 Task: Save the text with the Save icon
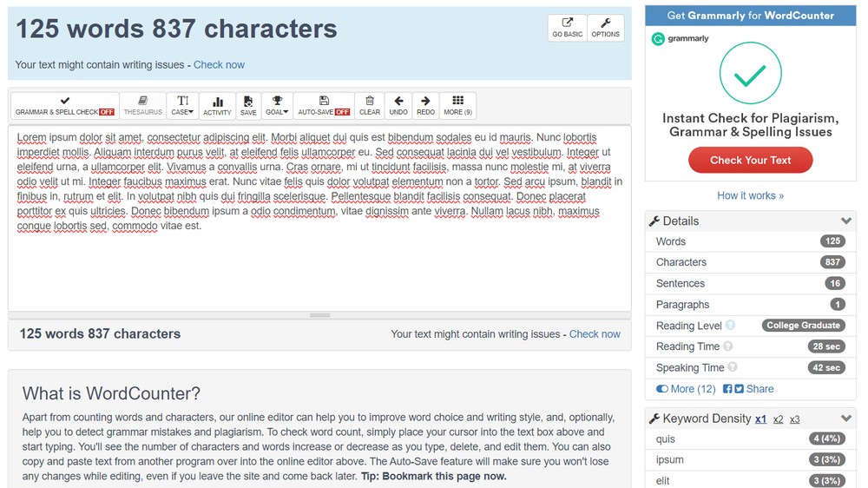coord(248,106)
